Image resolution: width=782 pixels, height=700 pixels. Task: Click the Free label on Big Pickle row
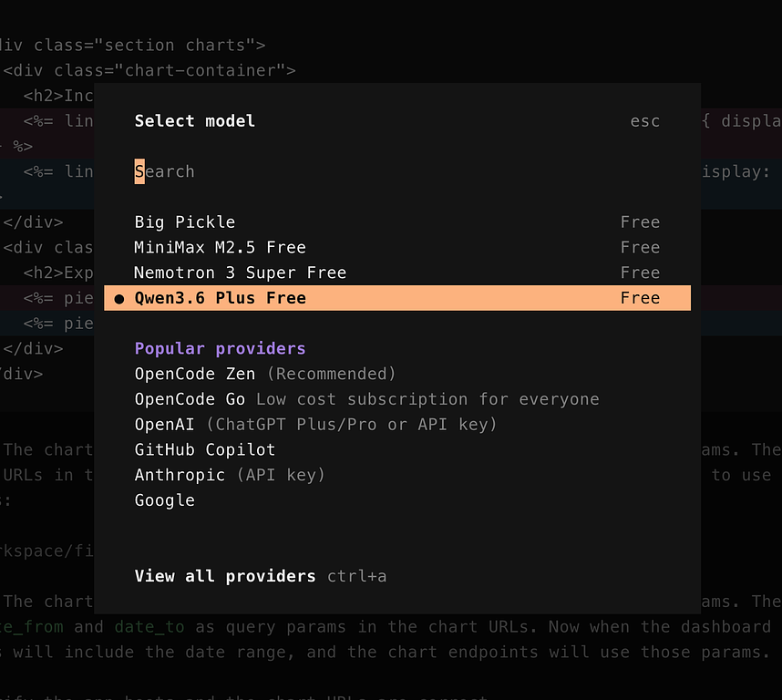coord(639,222)
